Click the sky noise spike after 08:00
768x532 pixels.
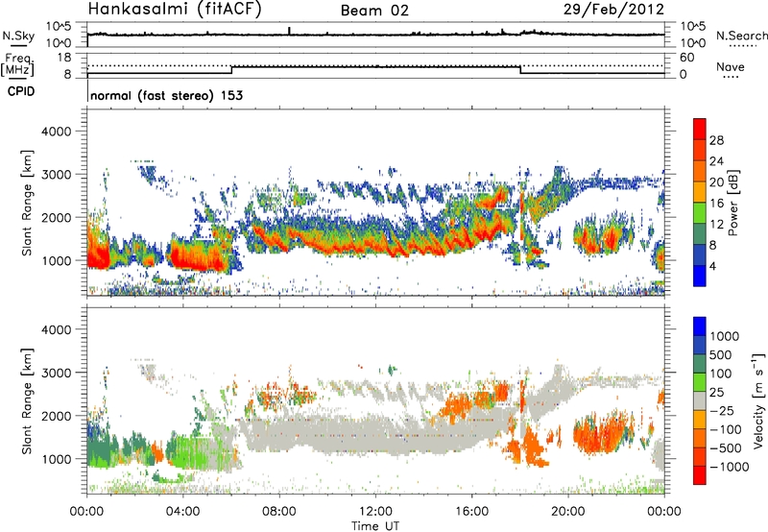pyautogui.click(x=289, y=31)
